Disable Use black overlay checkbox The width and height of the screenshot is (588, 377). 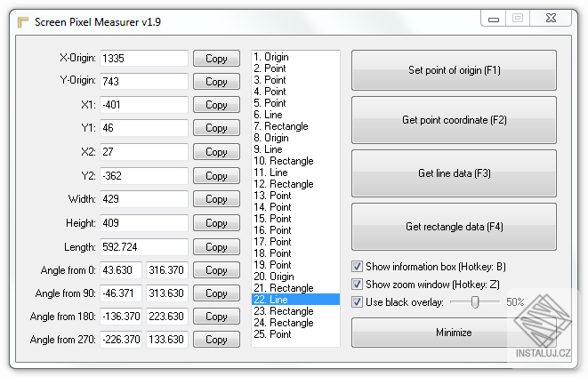point(357,301)
